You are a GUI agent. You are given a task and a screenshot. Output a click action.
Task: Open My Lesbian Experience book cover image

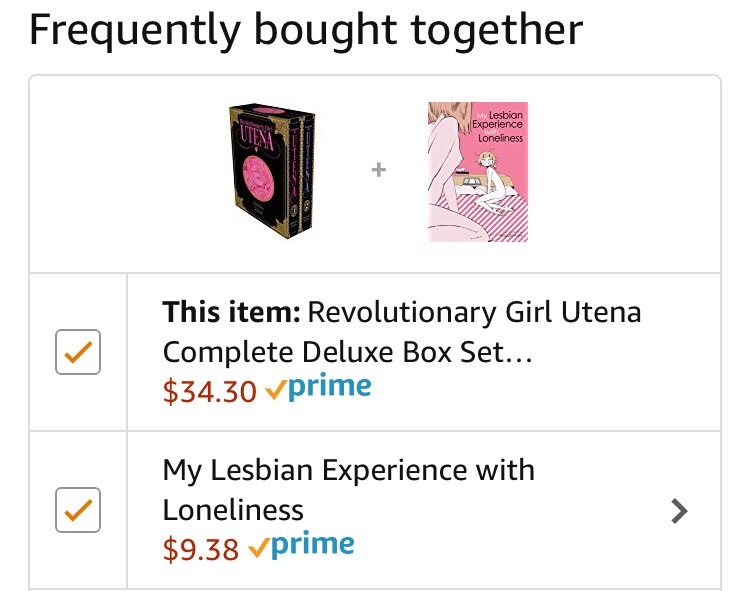click(476, 171)
